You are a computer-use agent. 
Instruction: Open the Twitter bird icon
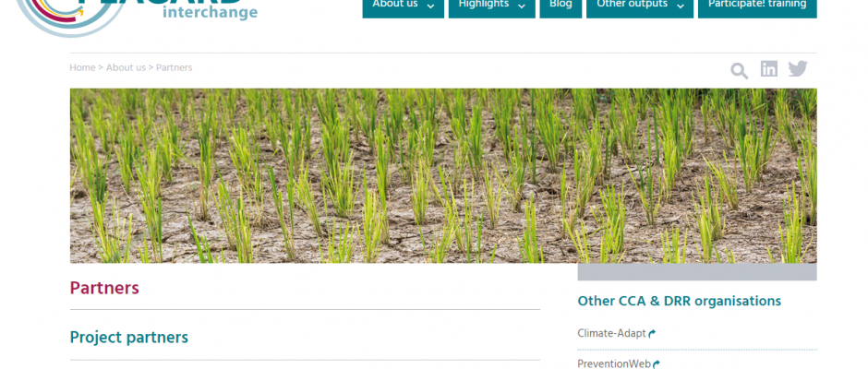pos(798,68)
